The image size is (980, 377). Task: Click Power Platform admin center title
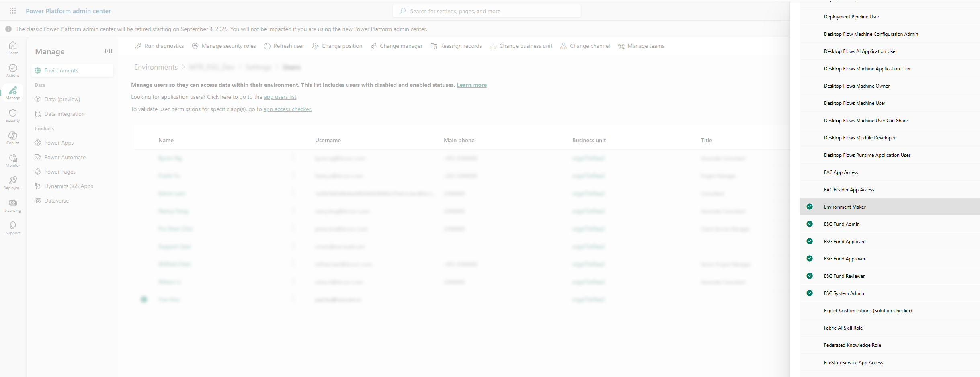[68, 11]
